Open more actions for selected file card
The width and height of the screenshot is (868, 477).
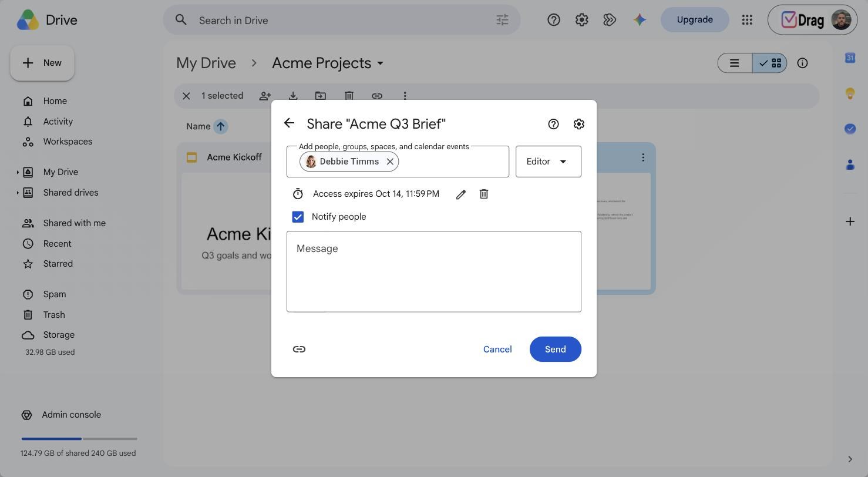[643, 157]
